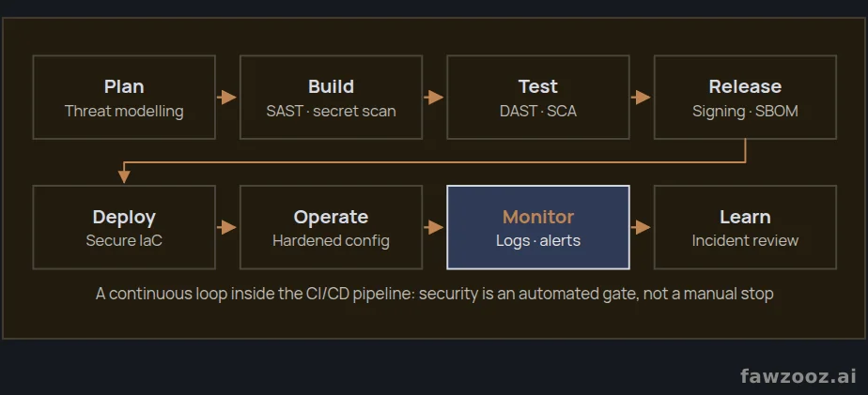Click the 'Hardened config' text
The width and height of the screenshot is (868, 395).
[331, 241]
